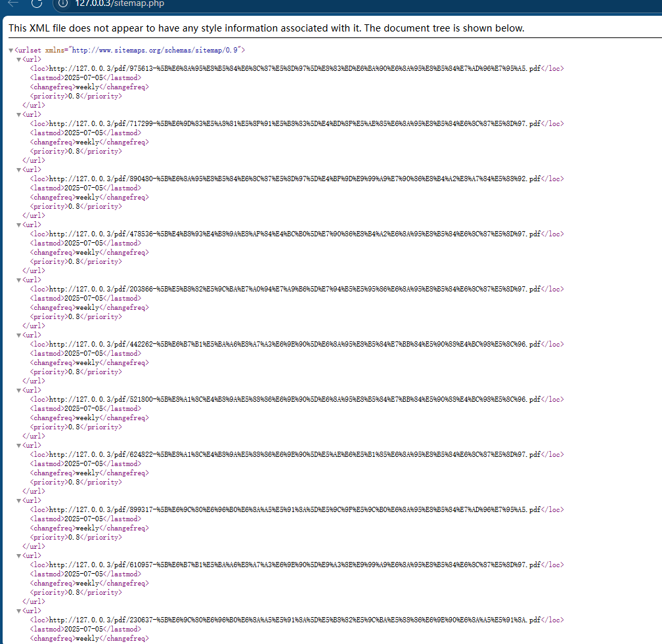This screenshot has width=662, height=644.
Task: Collapse the url node containing 478536 pdf
Action: (18, 225)
